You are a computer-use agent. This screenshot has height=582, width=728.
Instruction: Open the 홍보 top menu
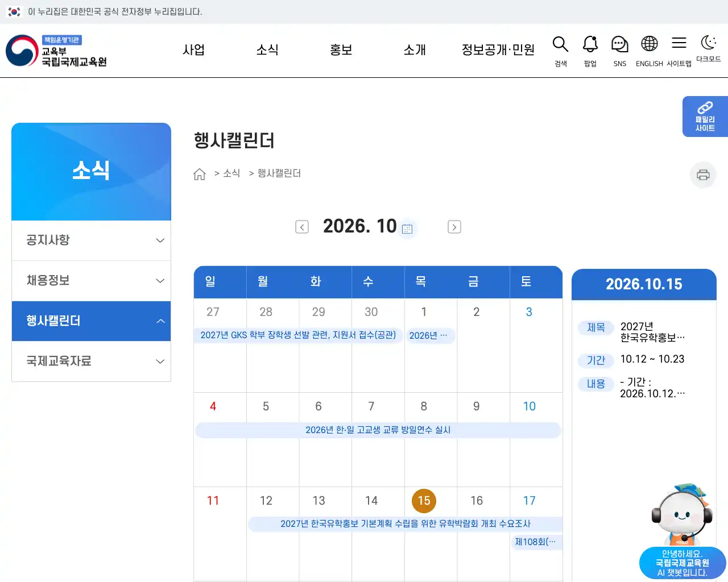pyautogui.click(x=341, y=50)
